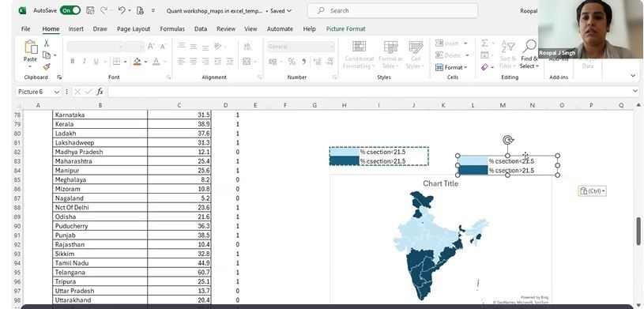Open Cell Styles gallery

[416, 55]
